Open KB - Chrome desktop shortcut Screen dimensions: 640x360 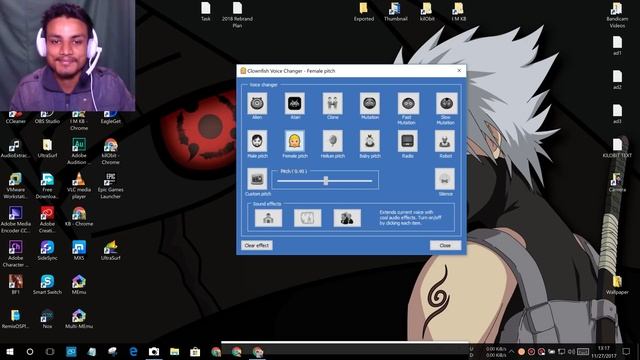[79, 217]
